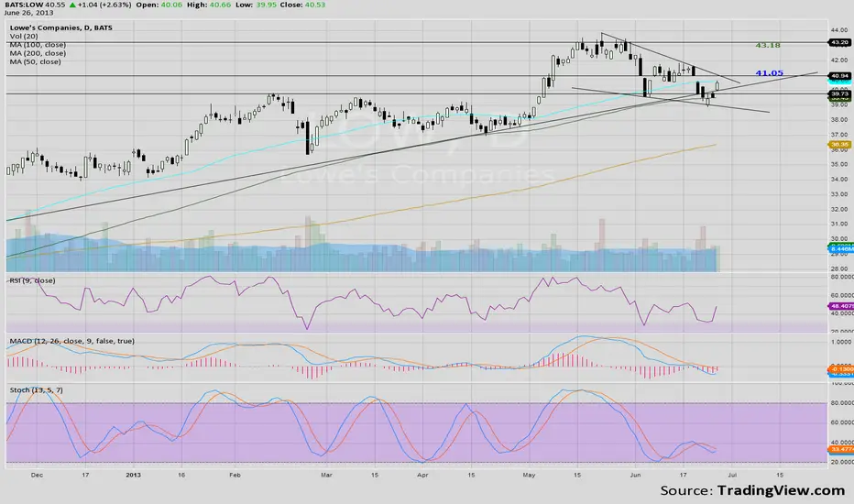
Task: Click the 39.73 horizontal line price label
Action: (x=839, y=93)
